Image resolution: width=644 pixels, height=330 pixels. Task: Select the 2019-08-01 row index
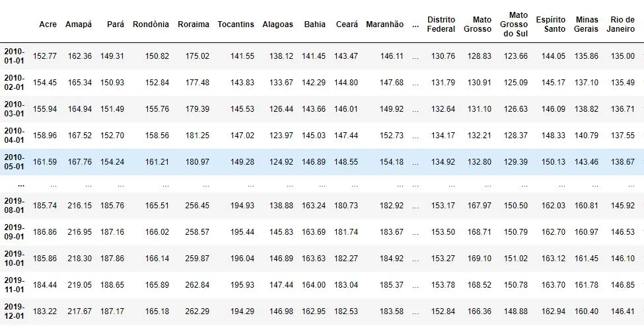pos(15,205)
